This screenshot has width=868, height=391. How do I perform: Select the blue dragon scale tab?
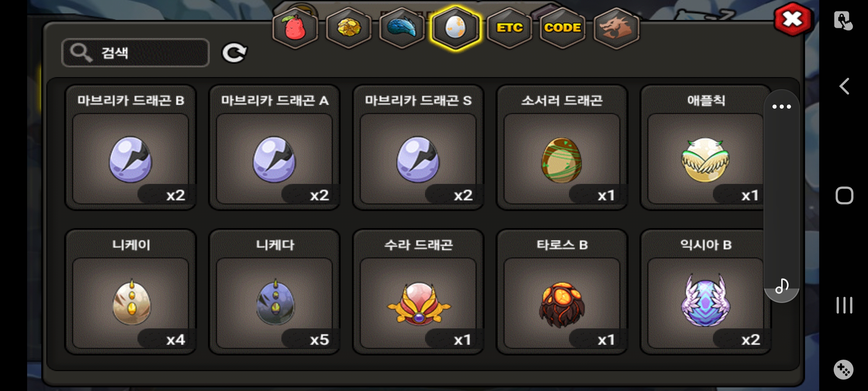402,28
